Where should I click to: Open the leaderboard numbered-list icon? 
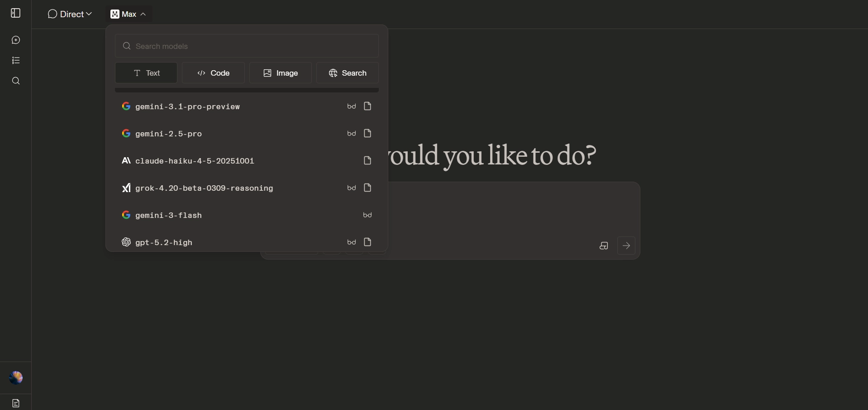(x=16, y=61)
